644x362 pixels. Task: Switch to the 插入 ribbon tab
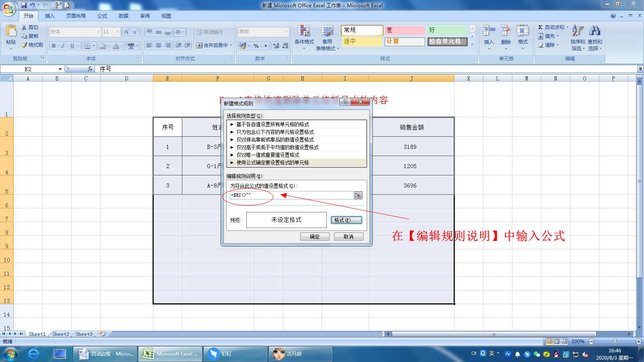pos(50,16)
